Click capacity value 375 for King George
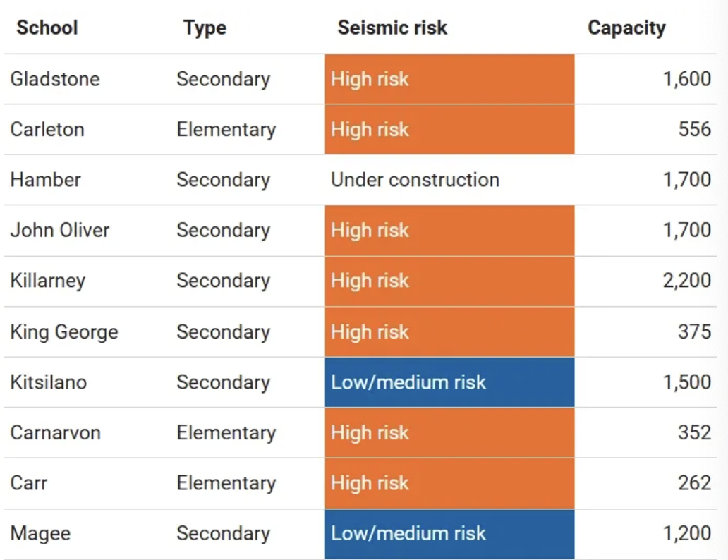The height and width of the screenshot is (560, 728). [694, 331]
